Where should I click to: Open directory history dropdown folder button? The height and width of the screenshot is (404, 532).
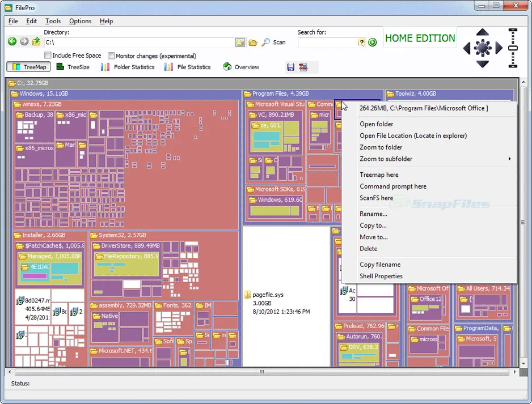click(x=240, y=42)
